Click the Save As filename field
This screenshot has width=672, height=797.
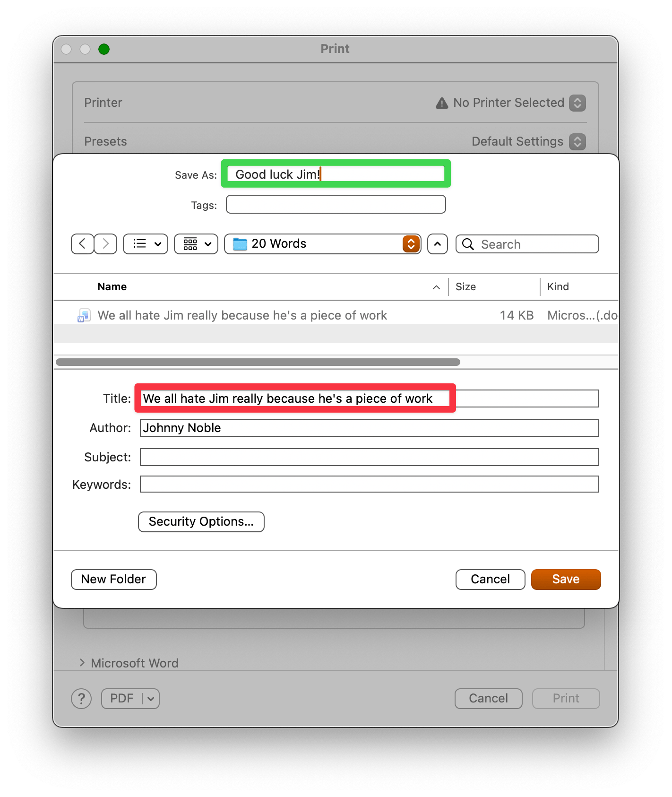click(336, 174)
